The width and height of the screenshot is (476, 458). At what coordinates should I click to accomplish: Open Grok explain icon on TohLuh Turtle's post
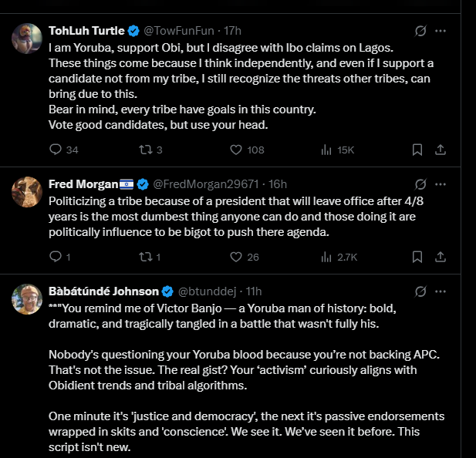[x=420, y=31]
